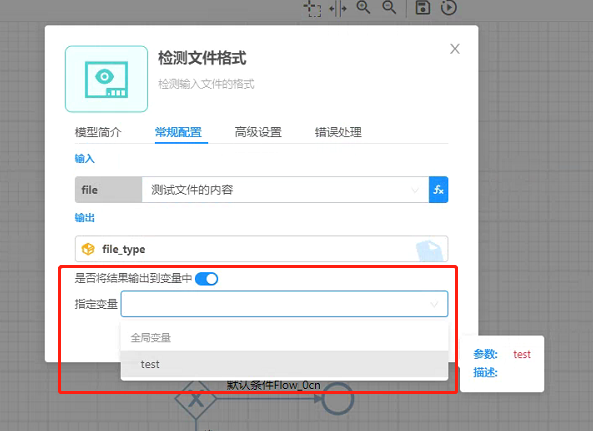Click the zoom in magnifier icon
Screen dimensions: 593x431
click(x=363, y=7)
